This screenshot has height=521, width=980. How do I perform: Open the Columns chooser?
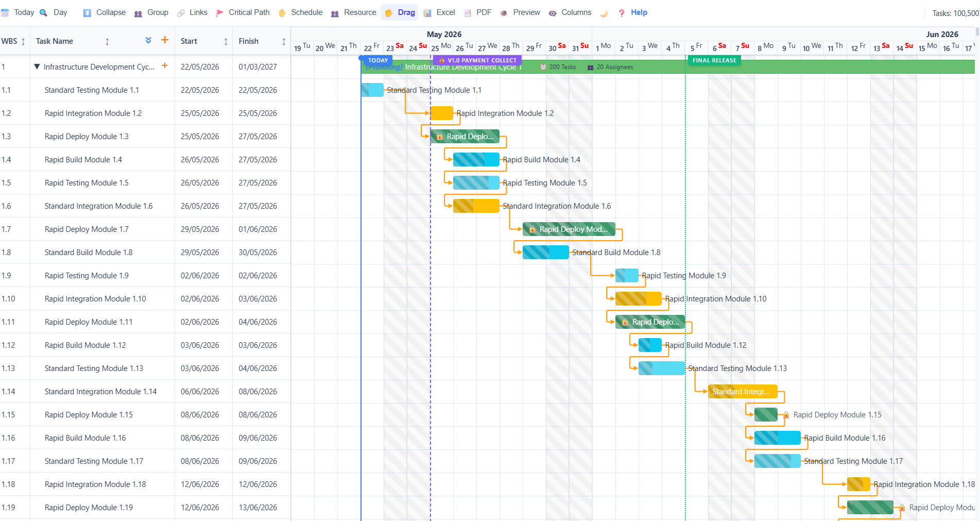point(570,12)
